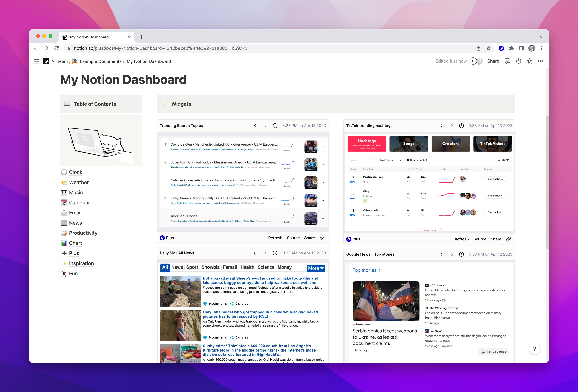Select the Songs tab in TikTok widget
The image size is (578, 392).
409,144
